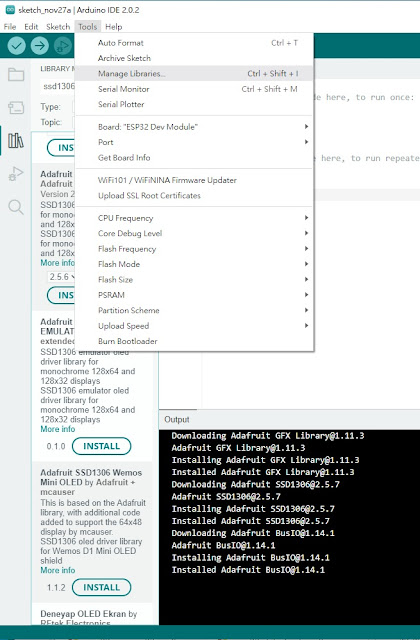
Task: Open More info link for Wemos Mini OLED
Action: pyautogui.click(x=58, y=570)
